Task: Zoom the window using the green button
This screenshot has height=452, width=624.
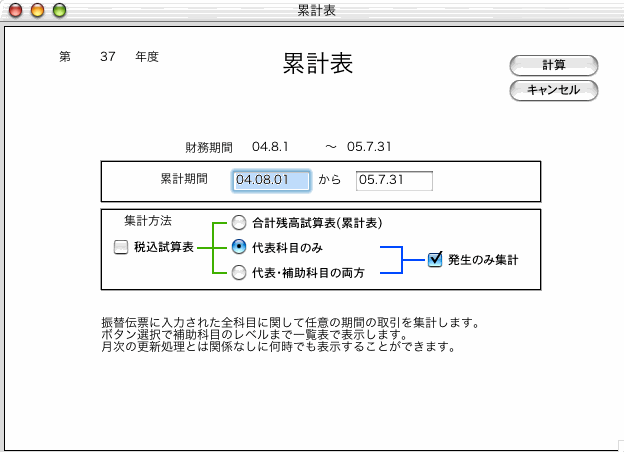Action: (x=59, y=10)
